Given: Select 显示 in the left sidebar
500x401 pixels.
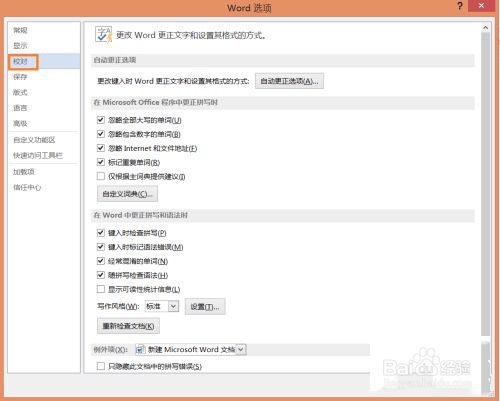Looking at the screenshot, I should pos(20,46).
